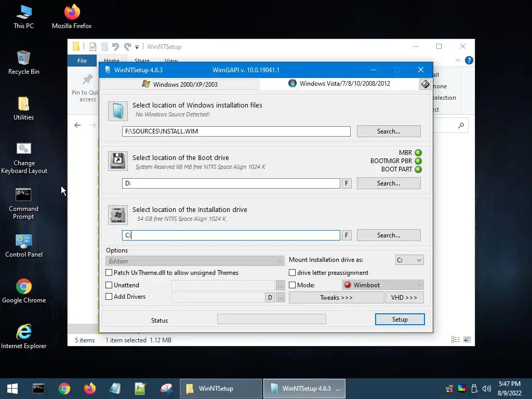This screenshot has height=399, width=532.
Task: Open This PC desktop icon
Action: 24,16
